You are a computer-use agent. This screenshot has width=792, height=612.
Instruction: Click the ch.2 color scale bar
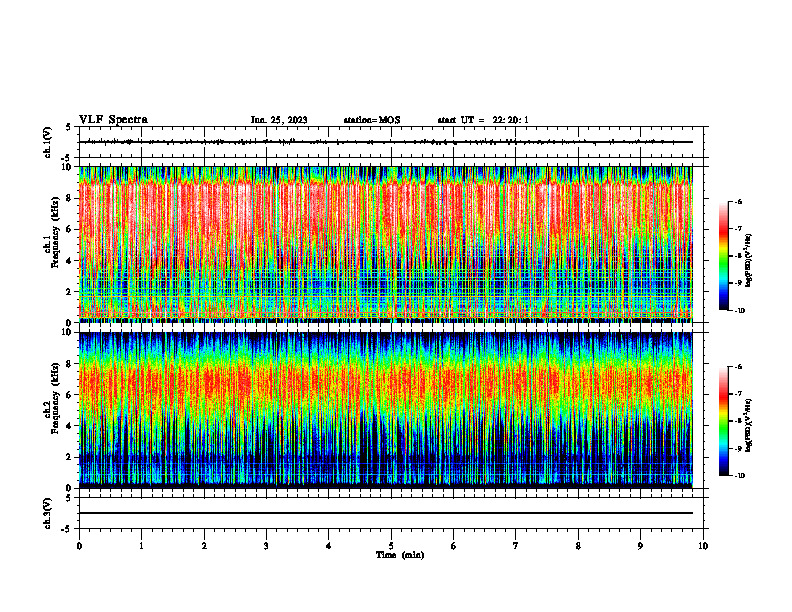click(724, 421)
